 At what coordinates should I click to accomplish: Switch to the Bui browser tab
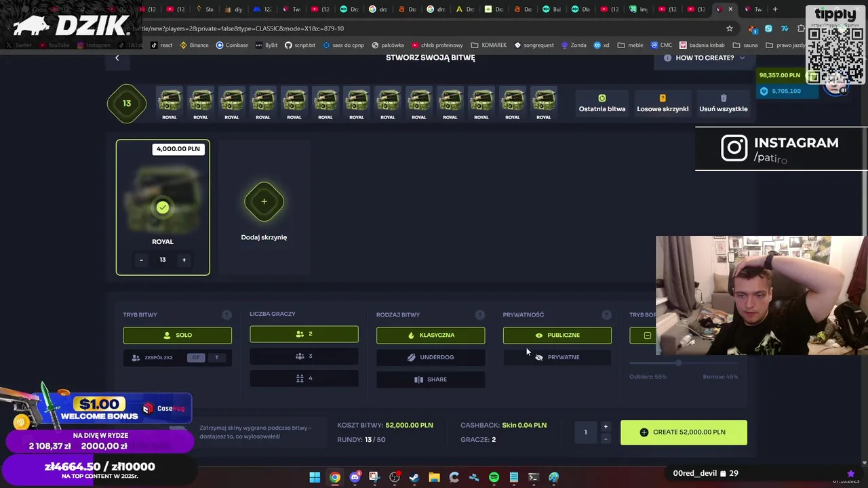point(553,9)
